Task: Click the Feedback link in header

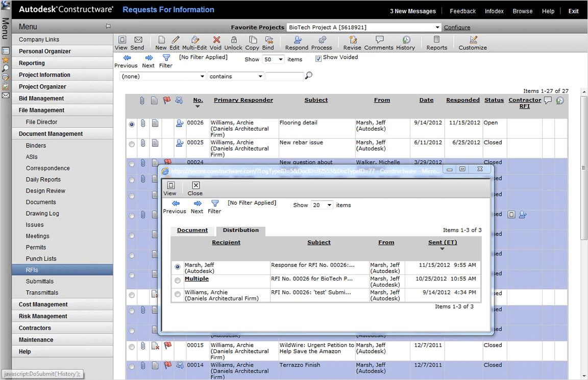Action: [x=462, y=11]
